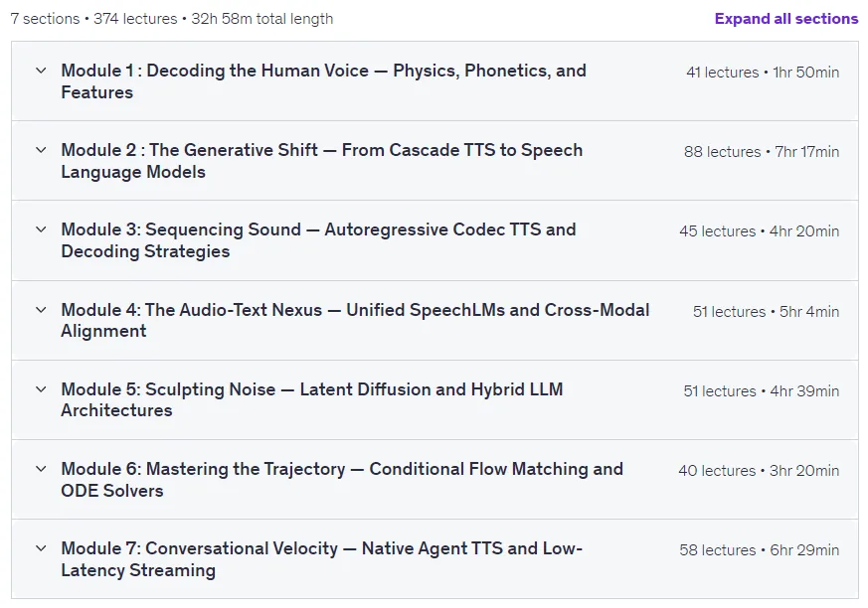Open Module 7: Conversational Velocity title
Screen dimensions: 868x608
tap(321, 558)
